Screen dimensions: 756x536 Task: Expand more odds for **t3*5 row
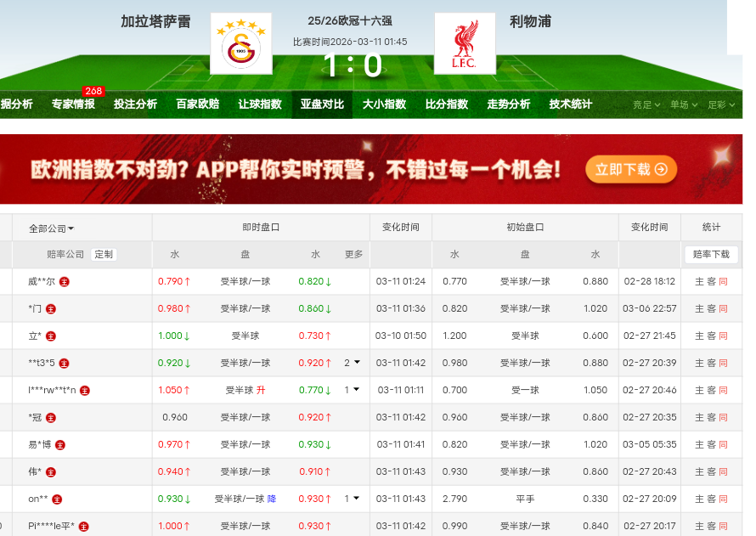(x=352, y=363)
